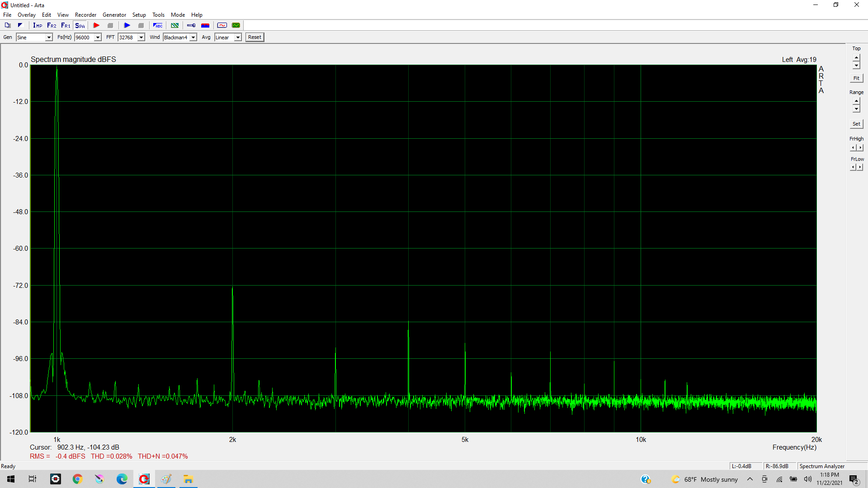Open the Paint app from the taskbar
The height and width of the screenshot is (488, 868).
(166, 479)
